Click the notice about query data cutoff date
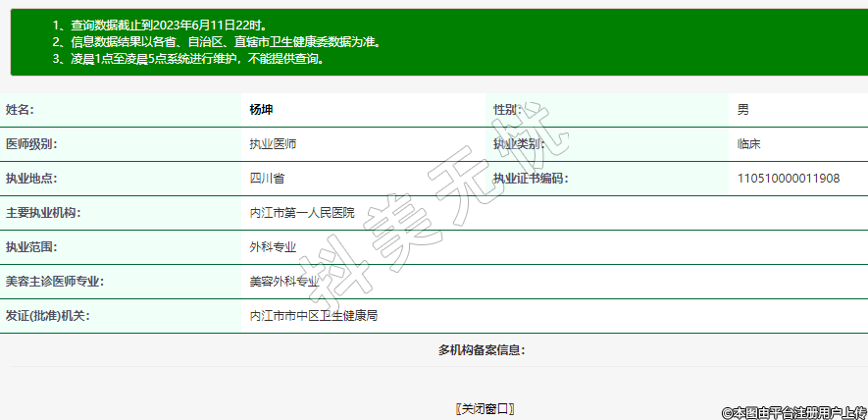The width and height of the screenshot is (868, 420). (159, 25)
